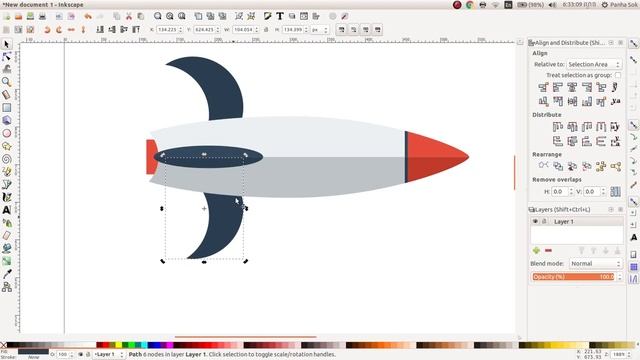Click first Align row icon
Screen dimensions: 640x360
pyautogui.click(x=543, y=87)
